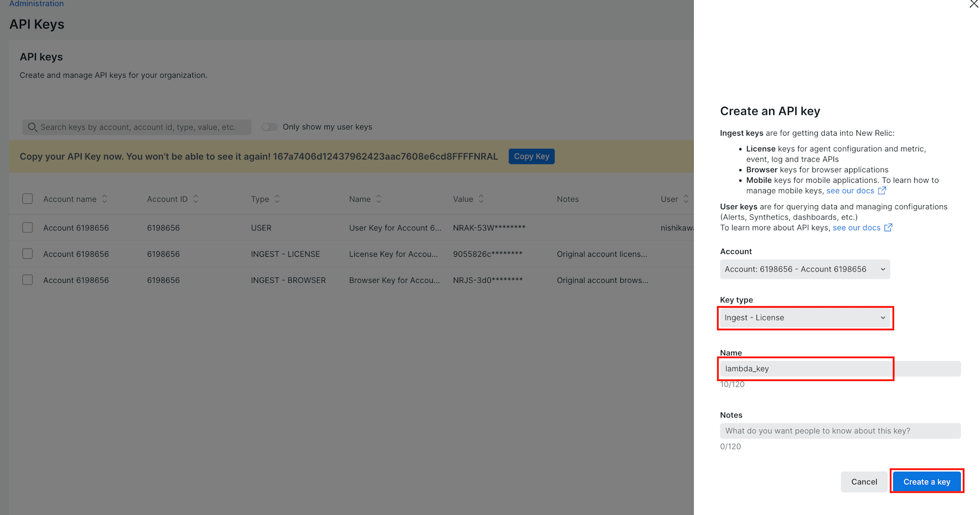Close the Create an API key panel
Image resolution: width=980 pixels, height=515 pixels.
974,4
